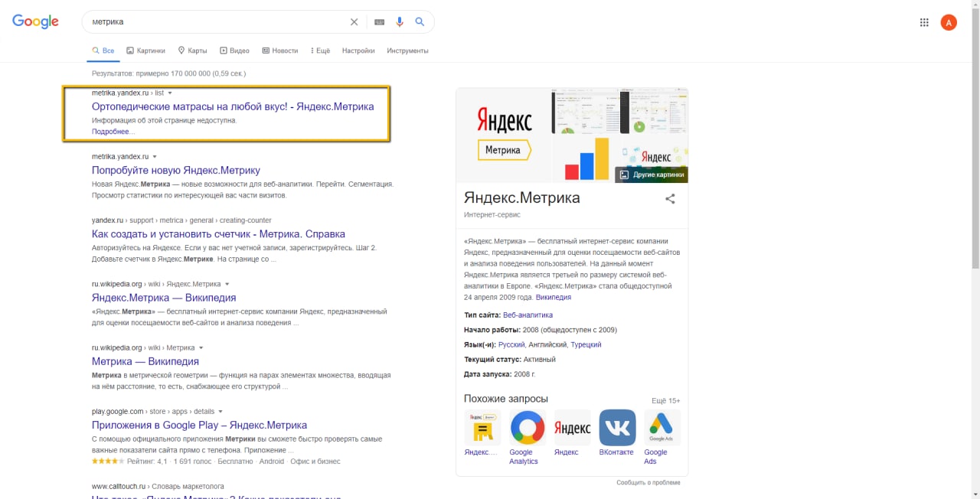Click Веб-аналитика link
This screenshot has width=980, height=499.
[x=528, y=315]
